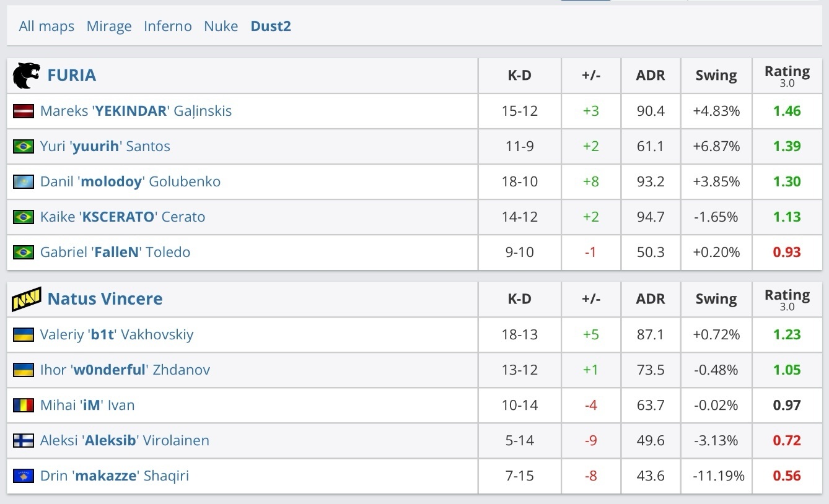This screenshot has height=504, width=829.
Task: Click the Kazakhstan flag beside molodoy
Action: [24, 182]
